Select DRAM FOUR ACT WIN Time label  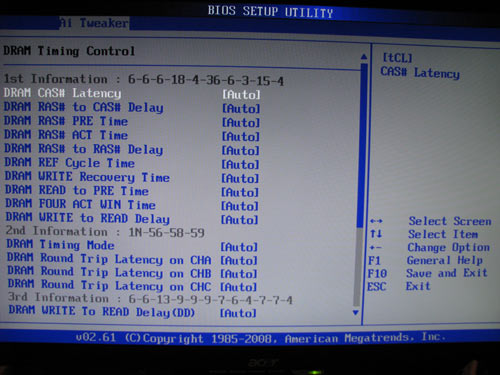[x=81, y=204]
